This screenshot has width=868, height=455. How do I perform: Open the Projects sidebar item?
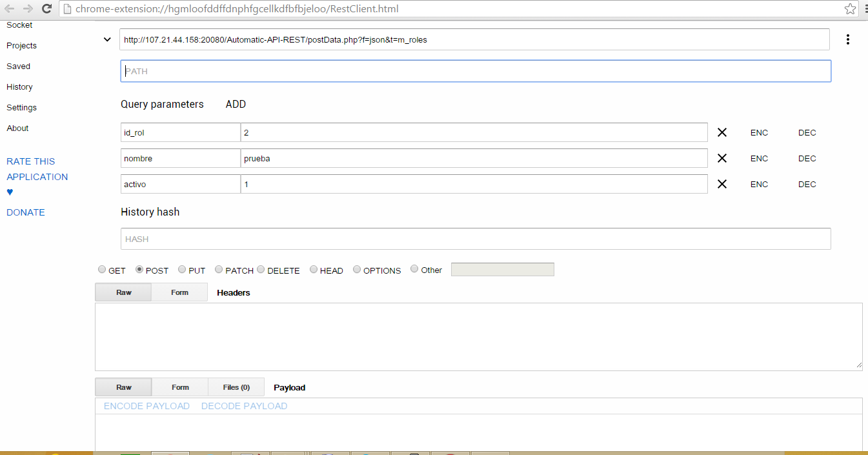pyautogui.click(x=21, y=46)
